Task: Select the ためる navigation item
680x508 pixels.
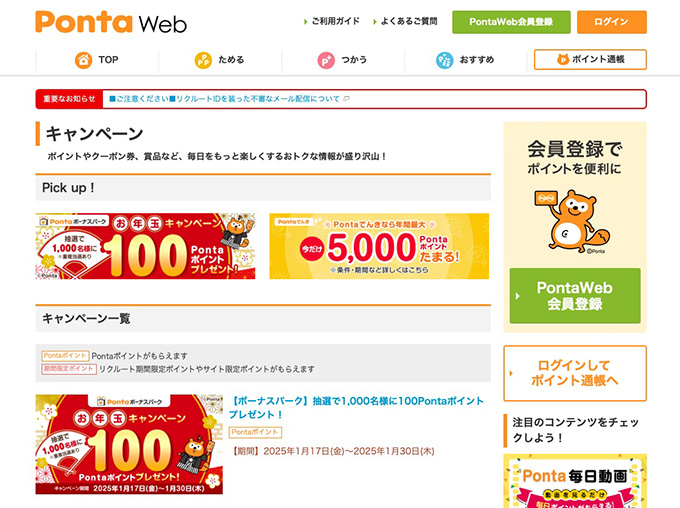Action: coord(220,60)
